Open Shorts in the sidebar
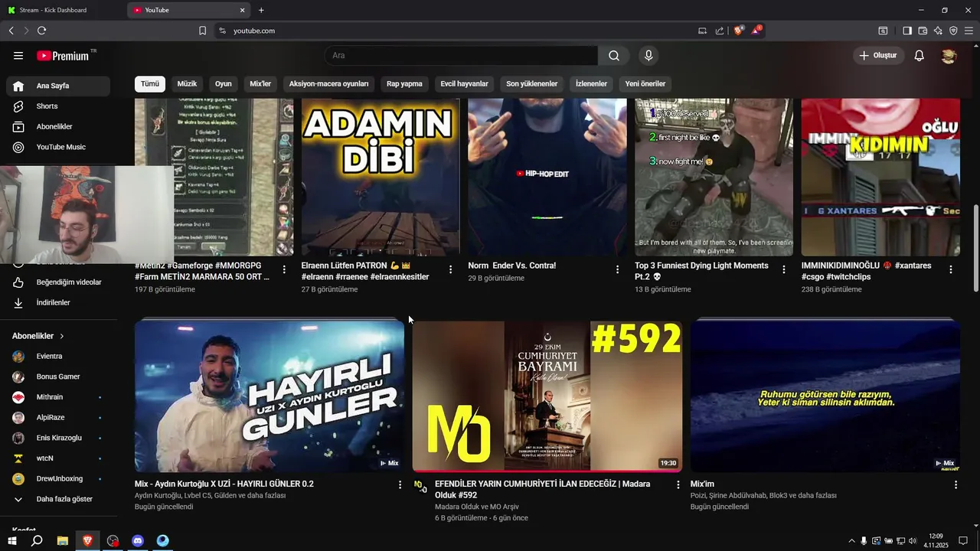The image size is (980, 551). pyautogui.click(x=58, y=106)
